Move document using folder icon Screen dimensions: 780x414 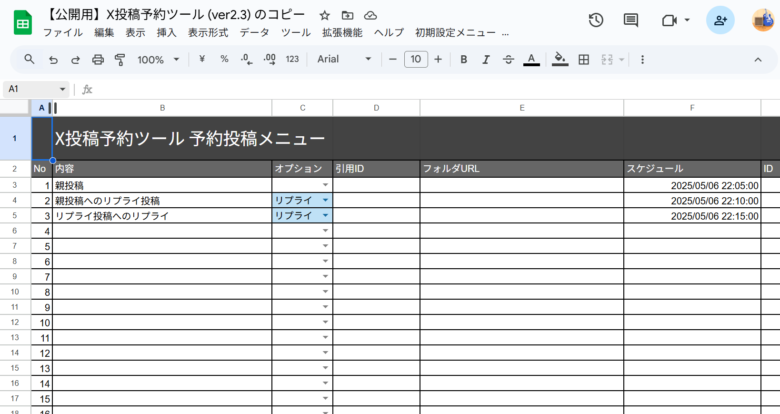tap(347, 15)
